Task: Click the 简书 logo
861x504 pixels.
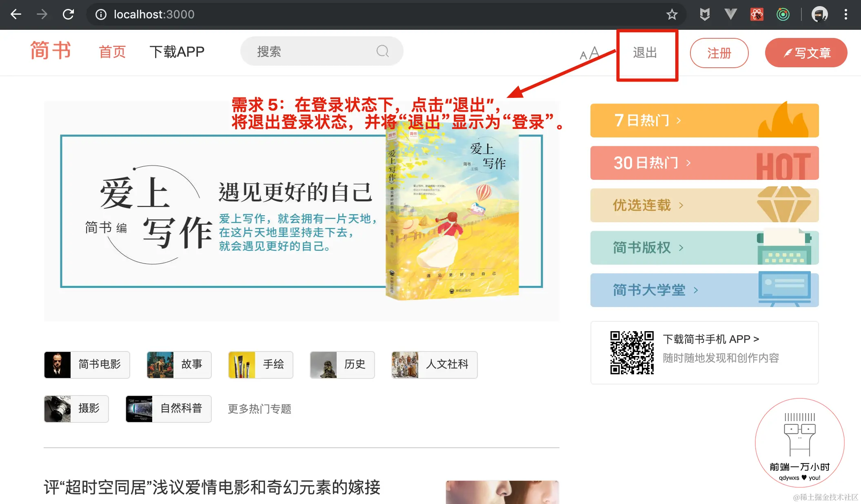Action: click(51, 51)
